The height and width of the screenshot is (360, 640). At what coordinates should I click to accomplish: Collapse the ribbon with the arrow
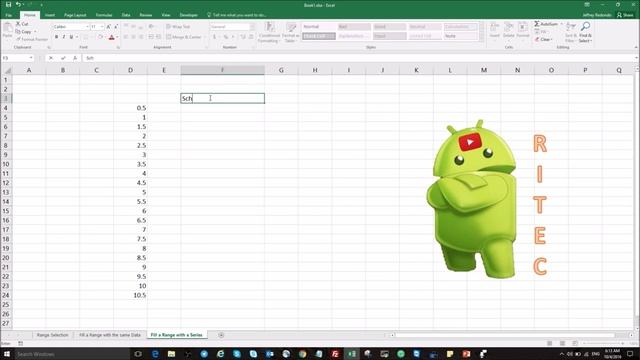pos(636,47)
